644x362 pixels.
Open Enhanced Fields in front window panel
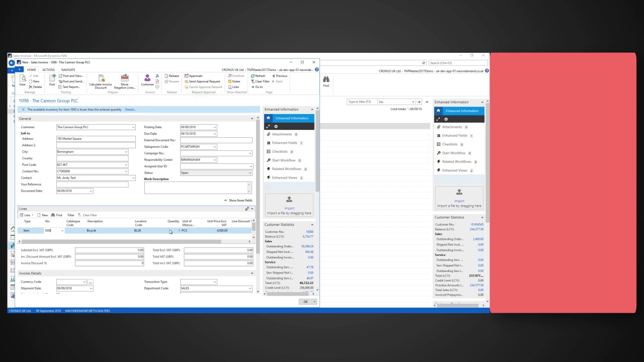point(284,143)
